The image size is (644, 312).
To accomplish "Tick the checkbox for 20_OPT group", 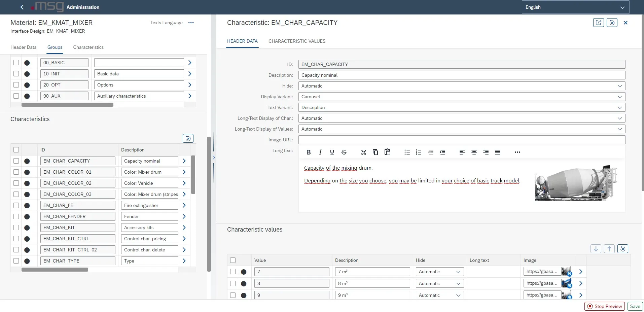I will click(x=16, y=85).
